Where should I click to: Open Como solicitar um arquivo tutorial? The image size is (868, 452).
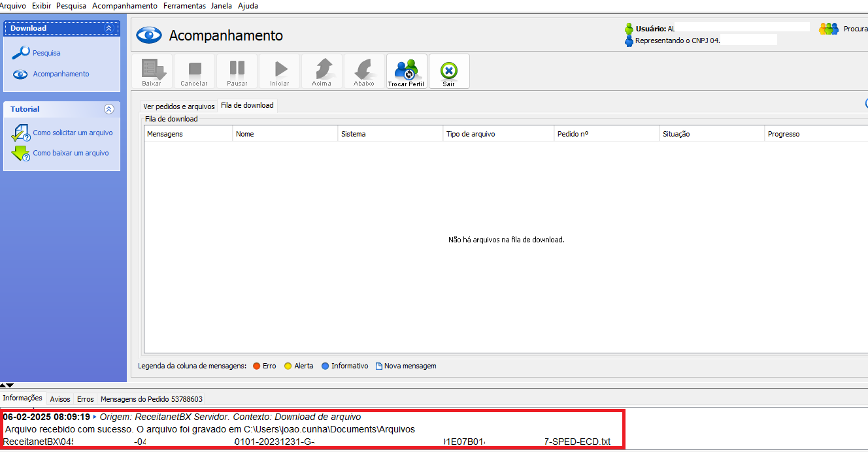[x=73, y=133]
